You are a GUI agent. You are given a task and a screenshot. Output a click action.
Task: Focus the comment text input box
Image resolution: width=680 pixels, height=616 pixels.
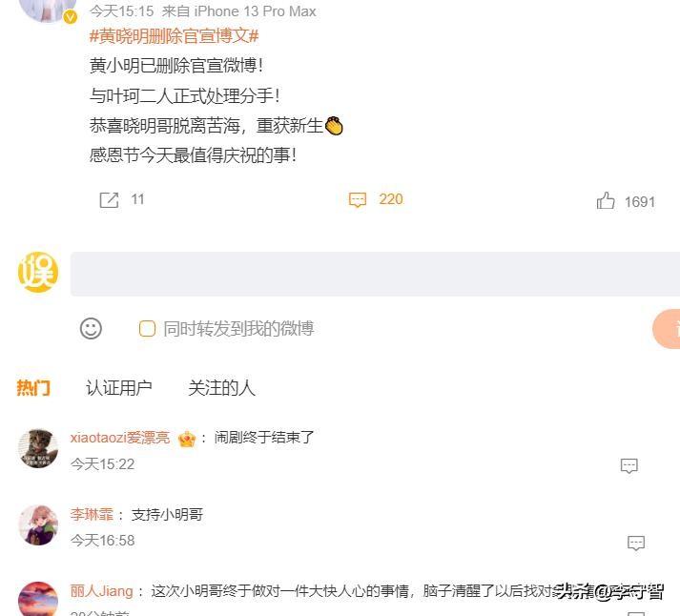375,274
